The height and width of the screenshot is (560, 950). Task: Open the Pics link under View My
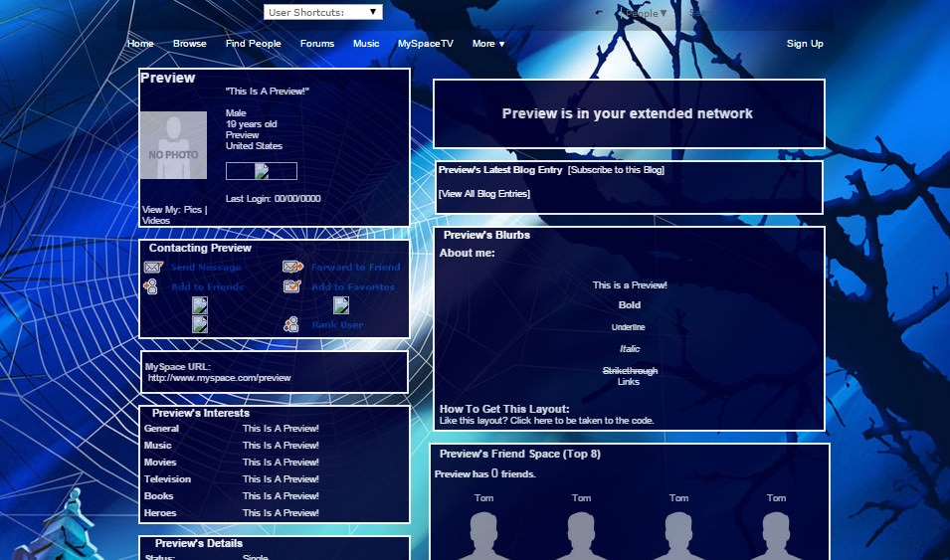pos(193,210)
